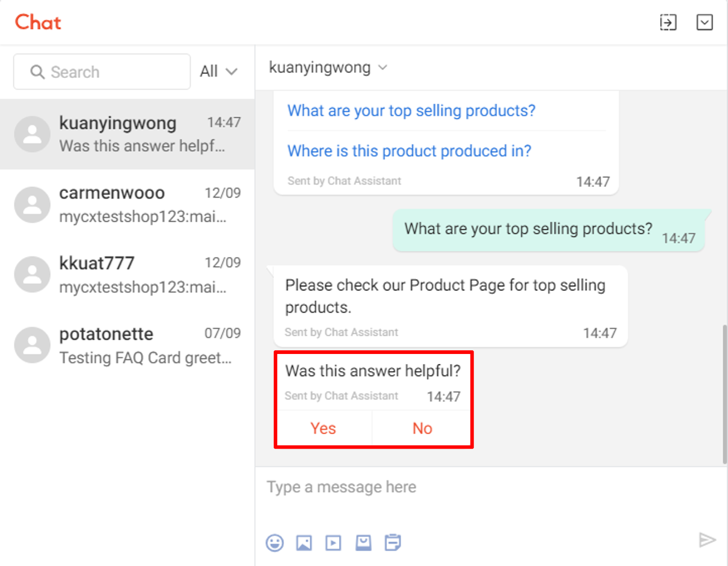The width and height of the screenshot is (728, 566).
Task: Select the 'Where is this product produced in?' question
Action: (x=409, y=151)
